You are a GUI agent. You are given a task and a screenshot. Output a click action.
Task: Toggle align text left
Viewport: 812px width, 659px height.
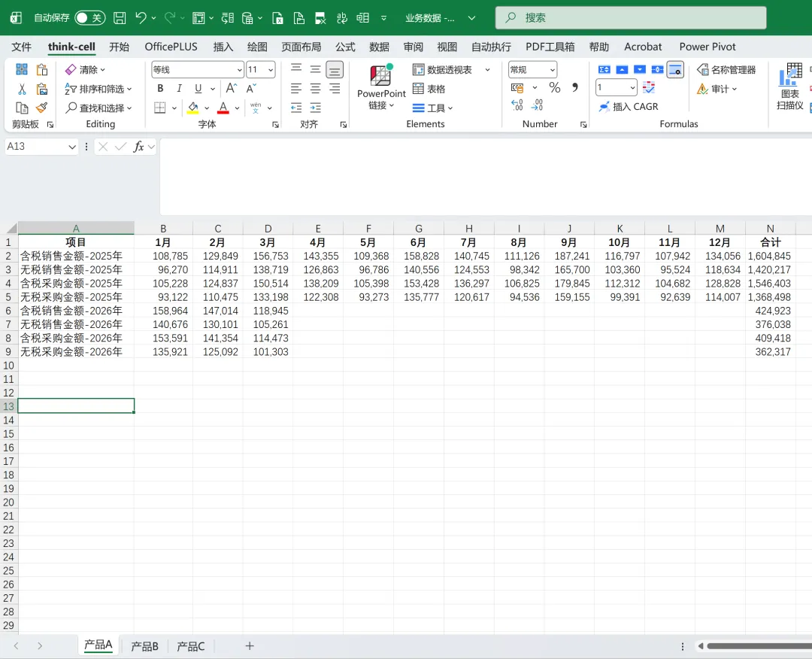296,89
